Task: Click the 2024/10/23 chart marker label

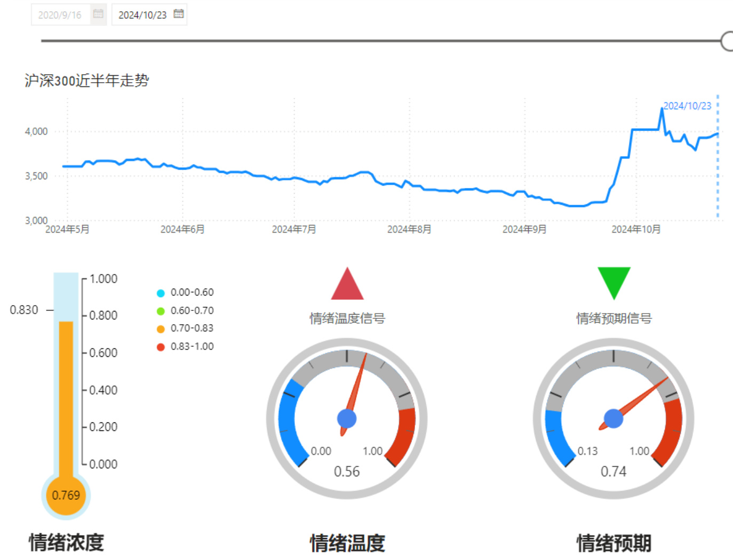Action: pyautogui.click(x=687, y=106)
